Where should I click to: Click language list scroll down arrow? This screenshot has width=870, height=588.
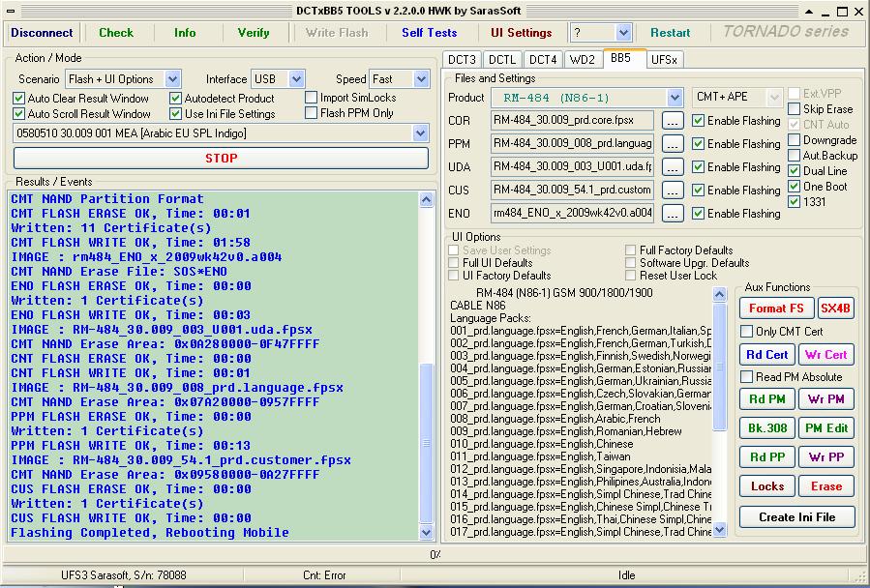(720, 529)
